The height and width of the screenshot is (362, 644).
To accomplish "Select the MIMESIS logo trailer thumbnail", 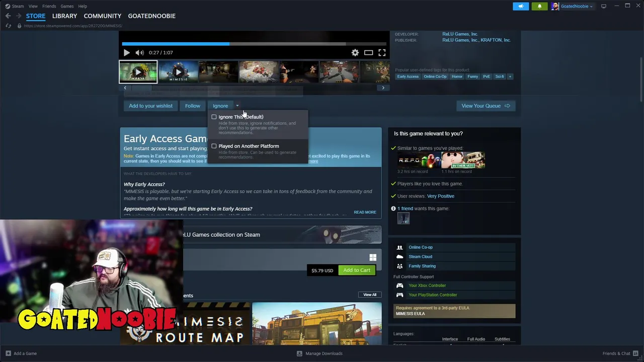I will [x=178, y=72].
